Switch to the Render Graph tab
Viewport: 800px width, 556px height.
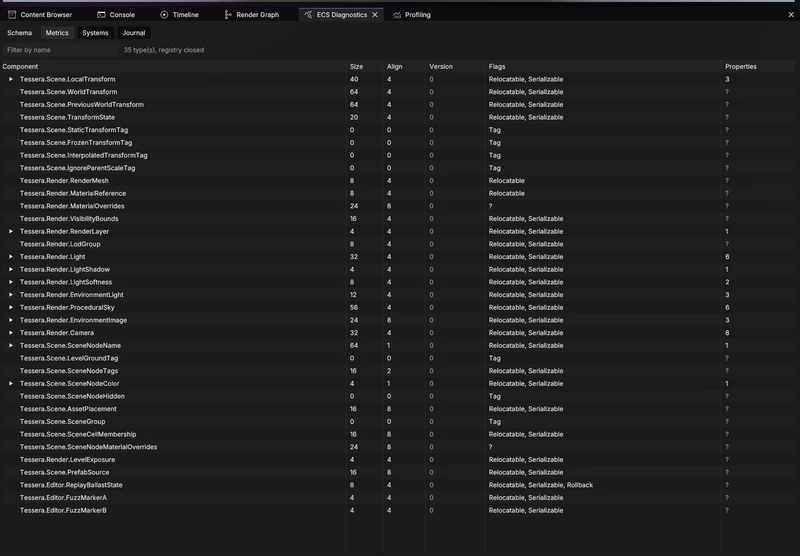[x=252, y=15]
